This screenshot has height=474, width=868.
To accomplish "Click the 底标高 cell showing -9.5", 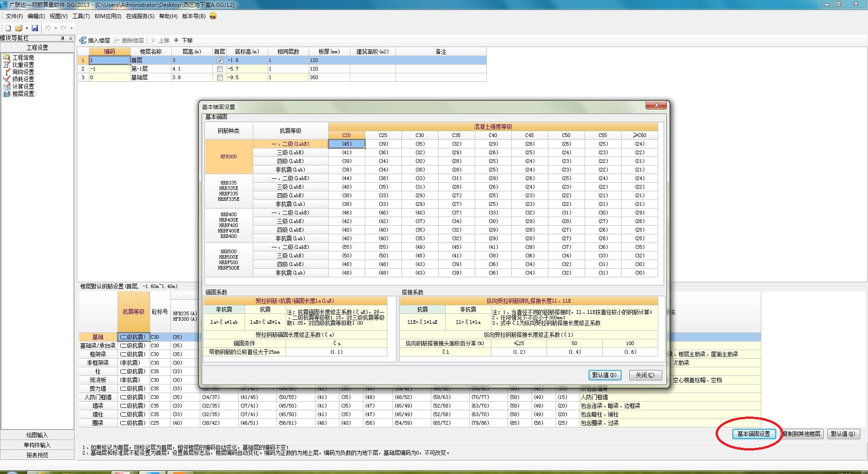I will click(247, 77).
